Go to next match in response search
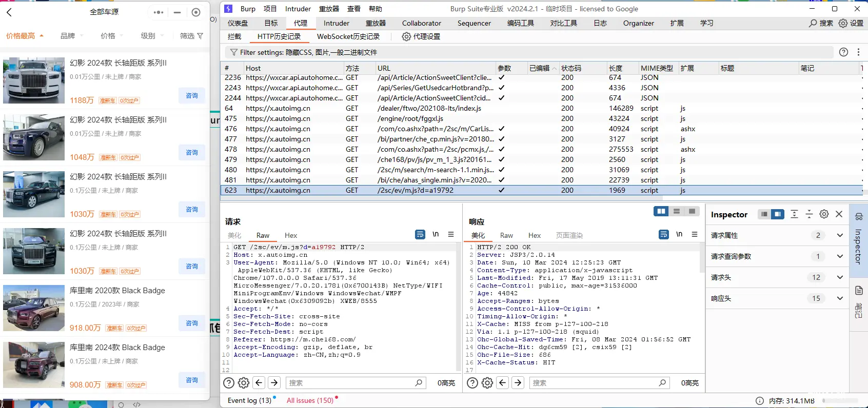868x408 pixels. tap(518, 382)
